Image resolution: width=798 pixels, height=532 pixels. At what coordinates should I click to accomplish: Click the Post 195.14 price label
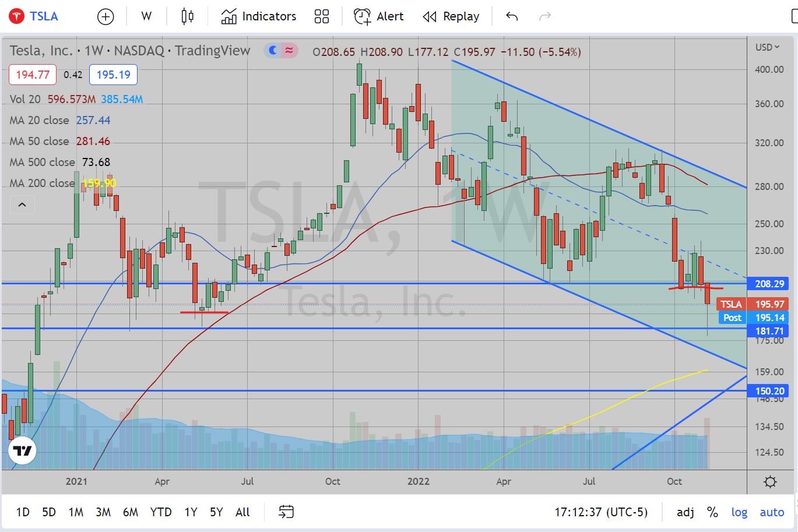coord(754,318)
